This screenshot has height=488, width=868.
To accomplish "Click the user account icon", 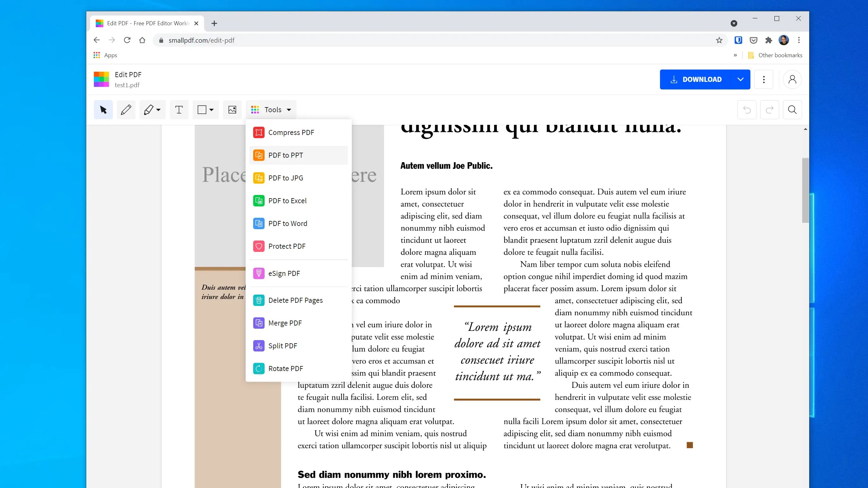I will click(792, 80).
